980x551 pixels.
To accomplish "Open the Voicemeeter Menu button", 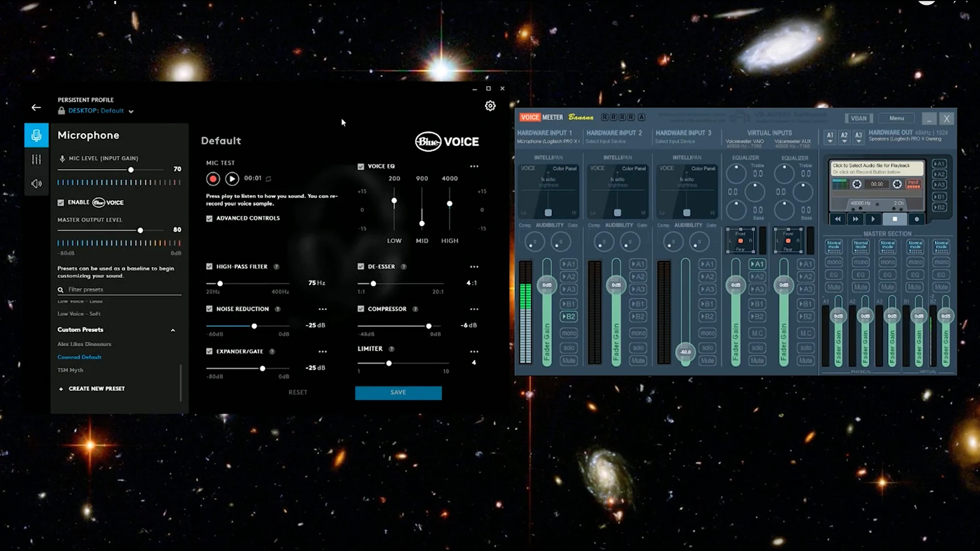I will click(896, 118).
